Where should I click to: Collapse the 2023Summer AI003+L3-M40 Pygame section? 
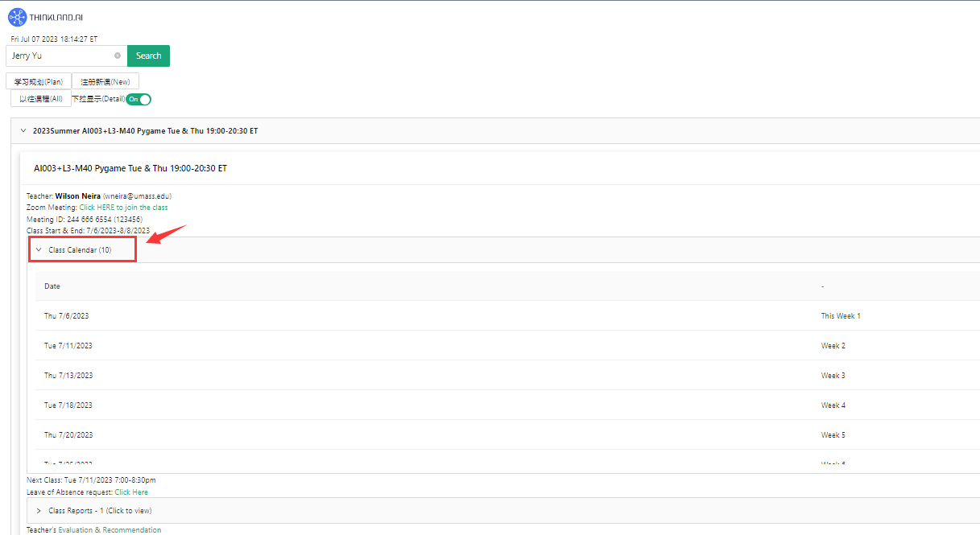pyautogui.click(x=23, y=130)
